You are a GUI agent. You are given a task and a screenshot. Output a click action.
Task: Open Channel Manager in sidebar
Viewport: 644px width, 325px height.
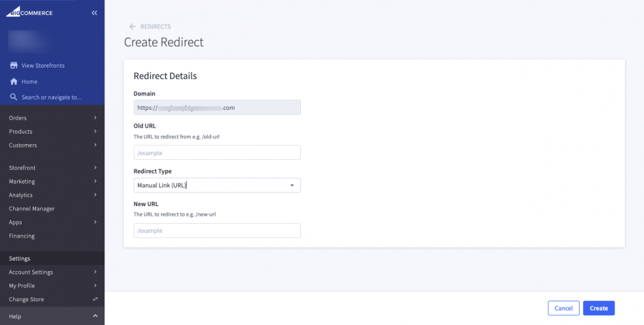[x=32, y=209]
